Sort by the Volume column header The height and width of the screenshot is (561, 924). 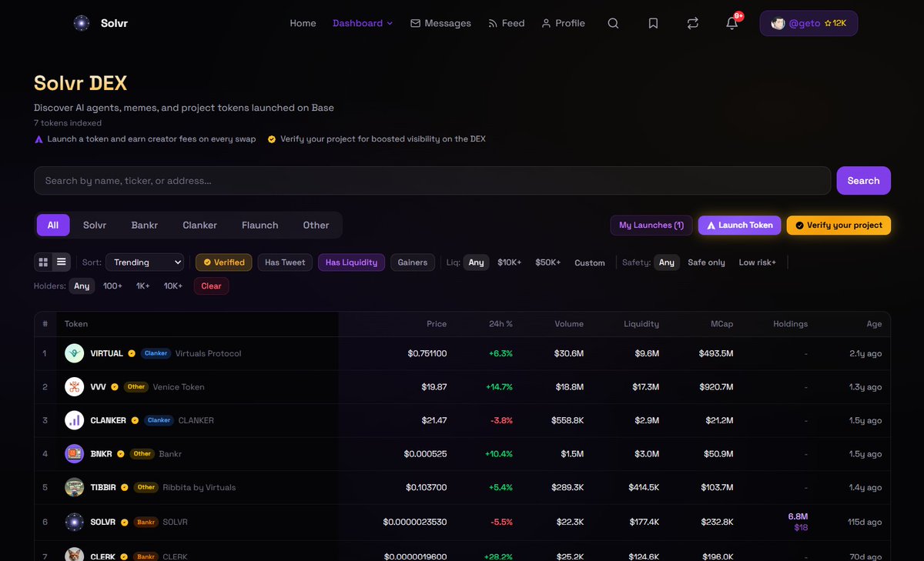point(569,324)
